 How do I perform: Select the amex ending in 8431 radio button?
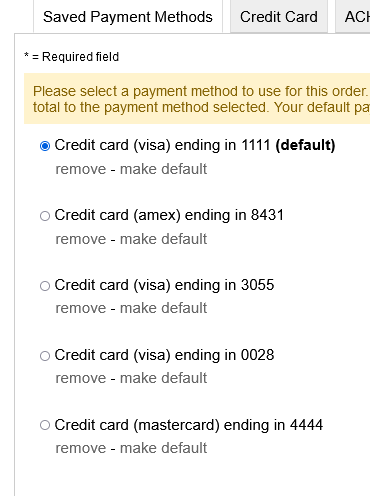(x=45, y=216)
